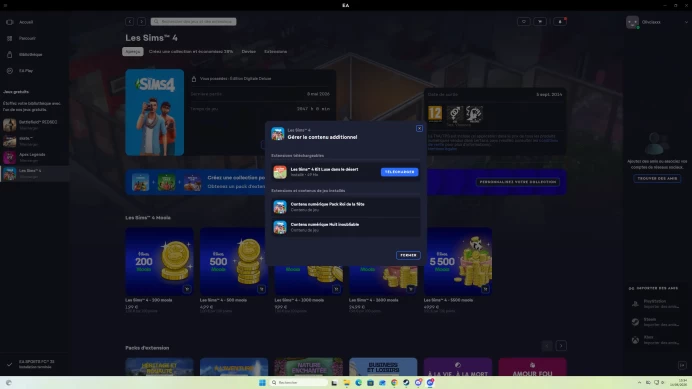Click the user profile avatar

632,22
